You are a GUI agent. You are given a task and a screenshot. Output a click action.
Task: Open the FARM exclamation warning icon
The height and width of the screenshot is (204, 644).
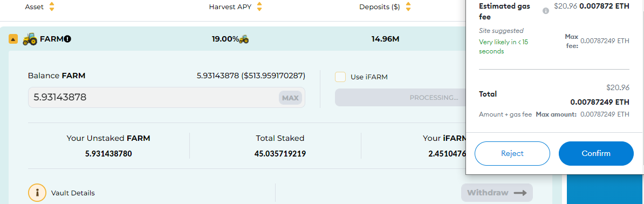click(x=68, y=39)
